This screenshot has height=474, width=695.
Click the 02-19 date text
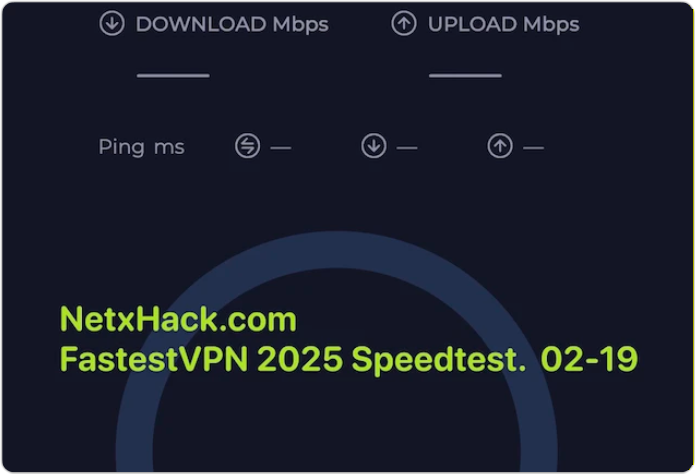pyautogui.click(x=589, y=359)
